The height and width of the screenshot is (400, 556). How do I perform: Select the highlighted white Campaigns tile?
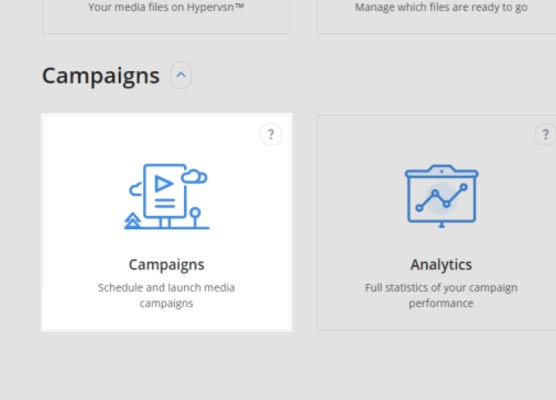[x=167, y=222]
